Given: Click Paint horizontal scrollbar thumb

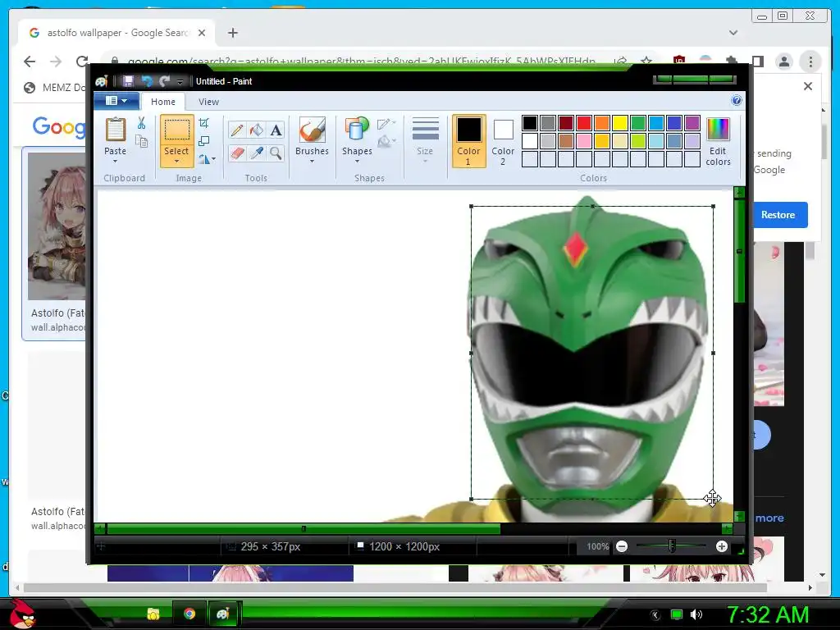Looking at the screenshot, I should point(304,529).
